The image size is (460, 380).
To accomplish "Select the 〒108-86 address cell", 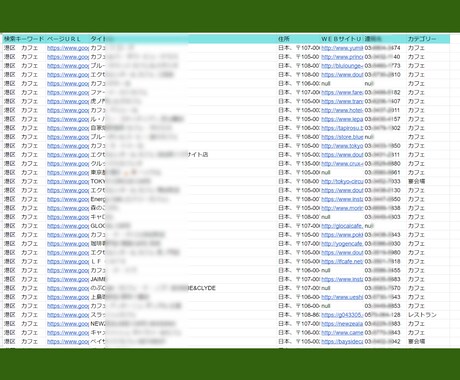I will click(299, 315).
